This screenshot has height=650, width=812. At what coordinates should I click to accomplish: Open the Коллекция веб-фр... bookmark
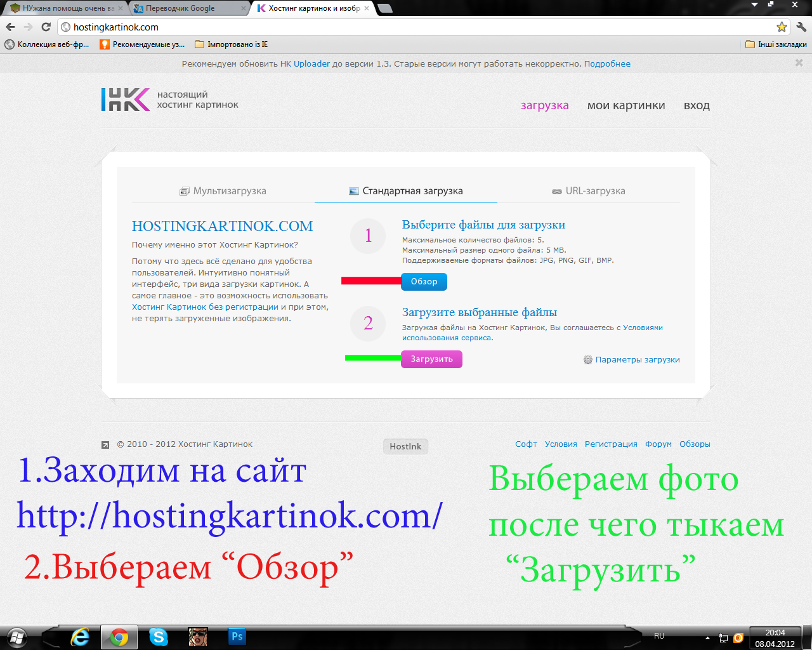click(x=47, y=44)
